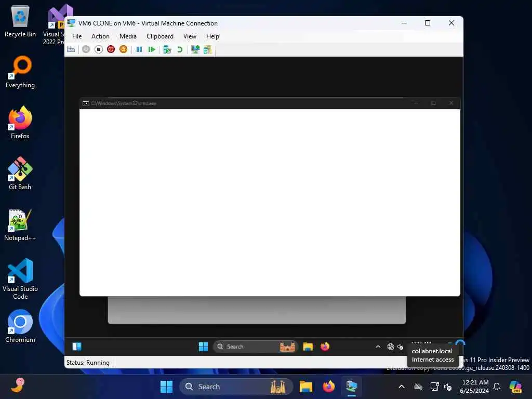Select the Recycle Bin desktop icon
Viewport: 532px width, 399px height.
coord(20,21)
